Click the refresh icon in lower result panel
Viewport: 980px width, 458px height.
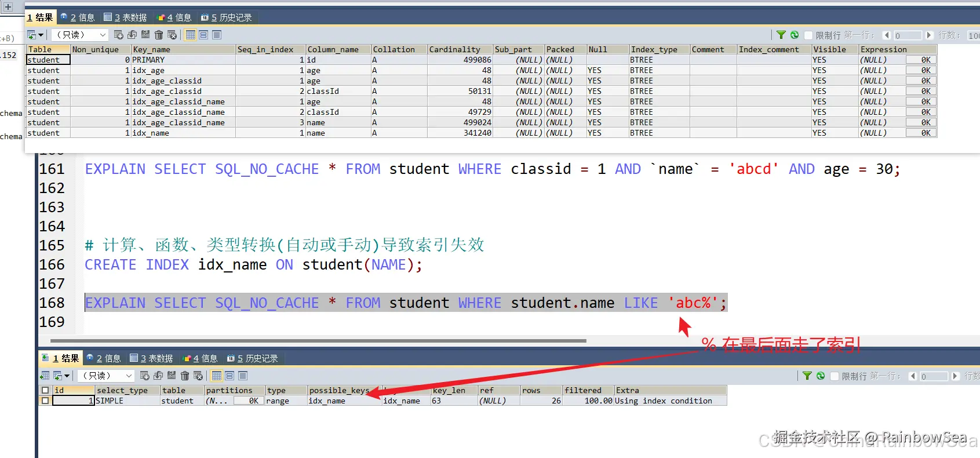[821, 376]
